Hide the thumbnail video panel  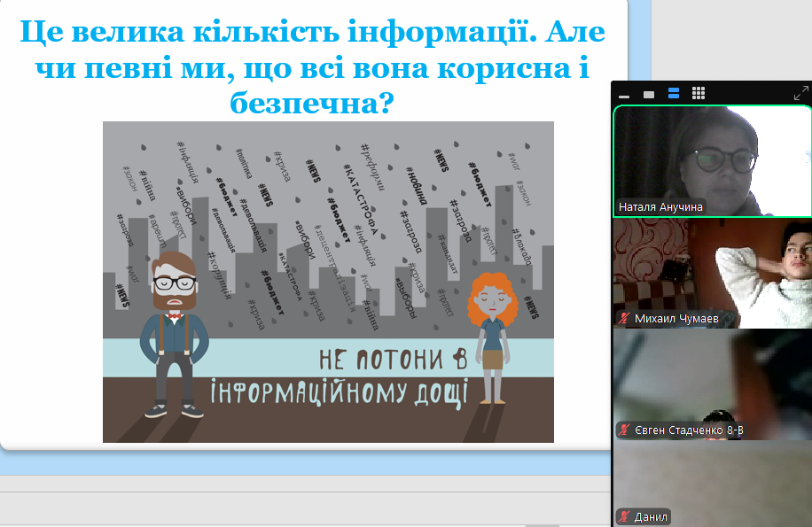[624, 94]
